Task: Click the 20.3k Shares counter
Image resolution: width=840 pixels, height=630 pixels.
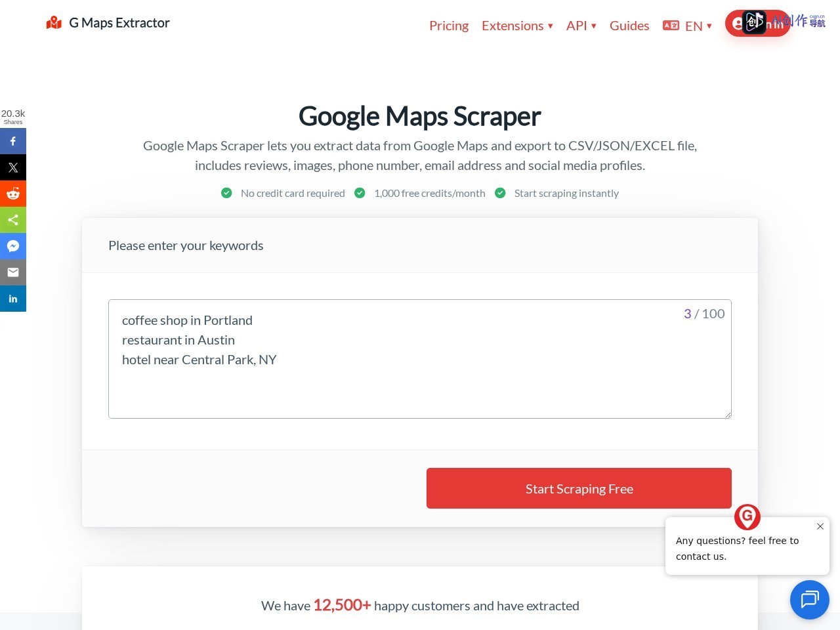Action: click(13, 116)
